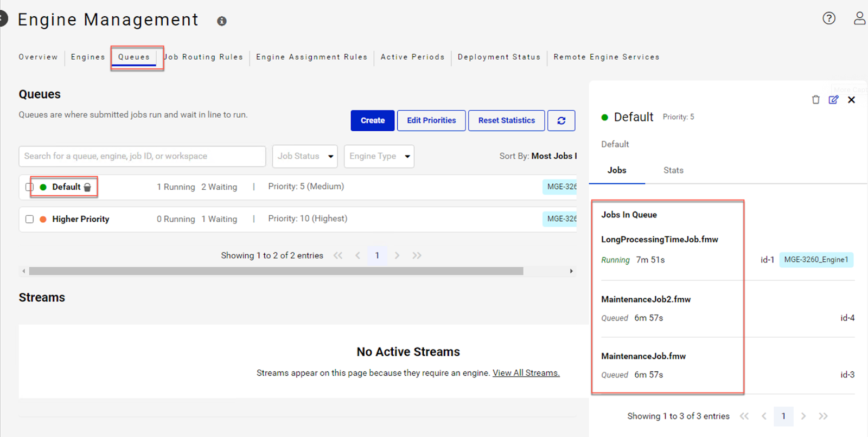Click the Create queue button
The image size is (868, 437).
tap(373, 120)
